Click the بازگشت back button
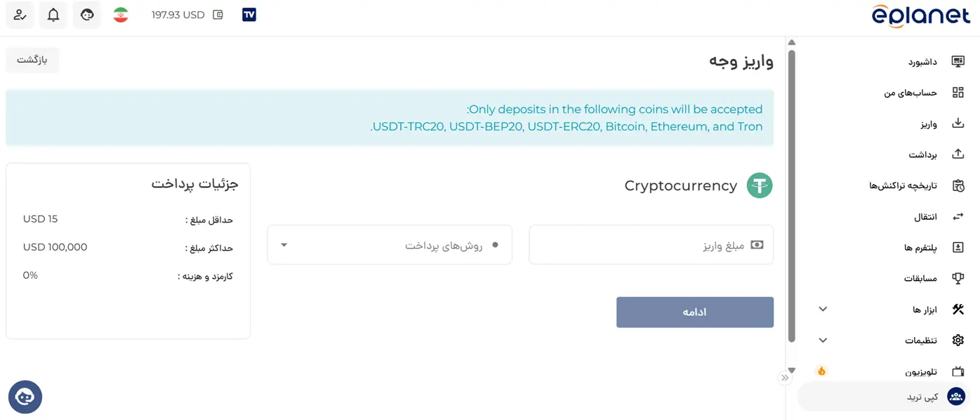 (32, 60)
